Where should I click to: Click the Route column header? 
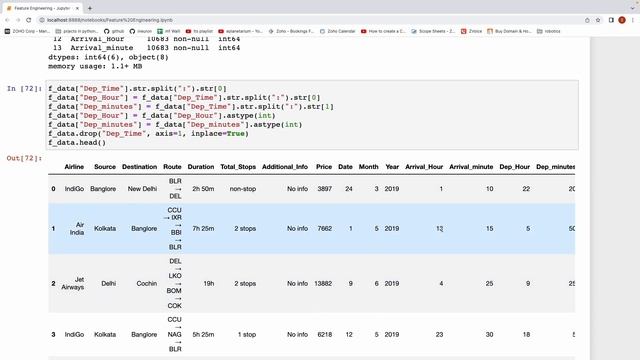tap(172, 167)
